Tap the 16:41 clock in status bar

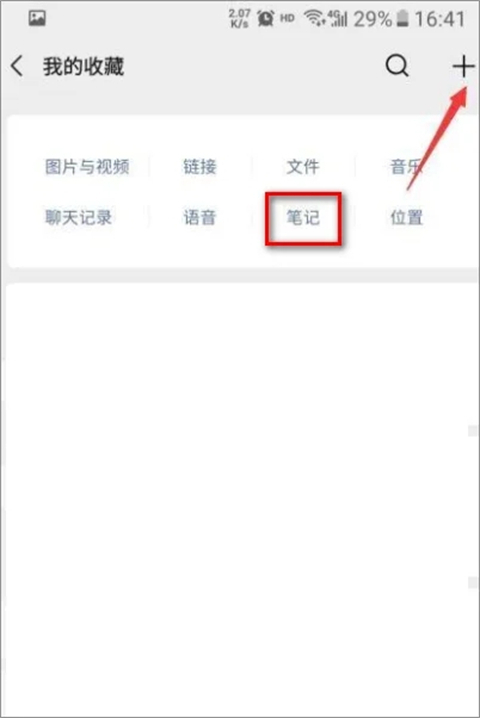point(440,19)
